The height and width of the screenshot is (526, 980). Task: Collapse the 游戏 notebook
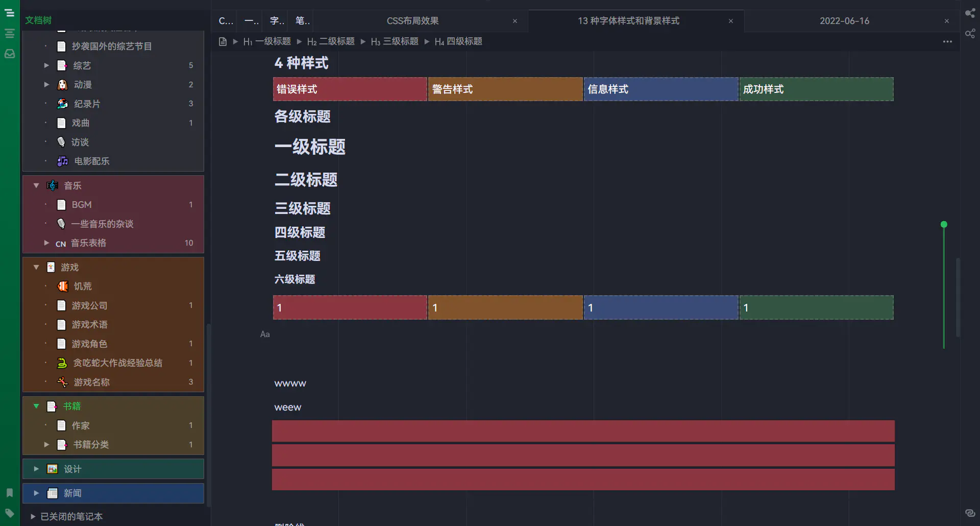(36, 267)
